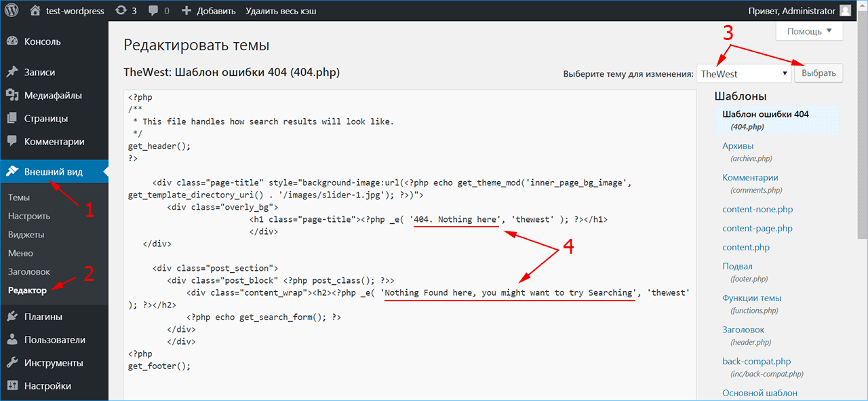The width and height of the screenshot is (868, 401).
Task: Open Подвал footer.php template
Action: 738,267
